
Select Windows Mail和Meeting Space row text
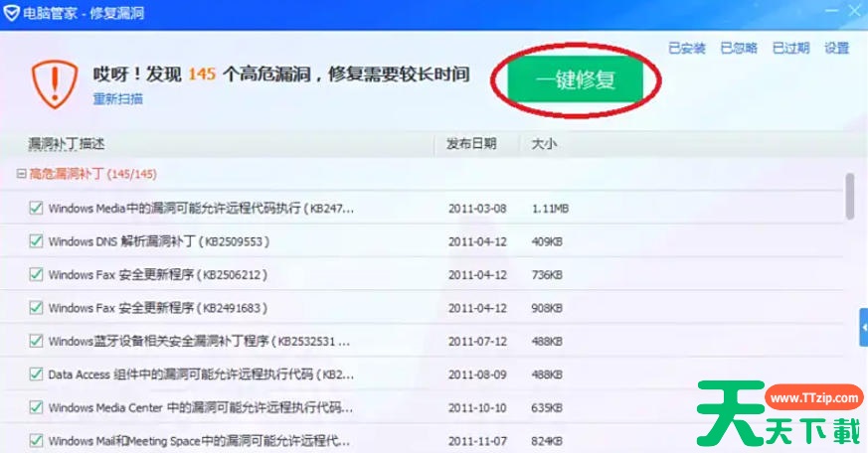click(x=199, y=441)
